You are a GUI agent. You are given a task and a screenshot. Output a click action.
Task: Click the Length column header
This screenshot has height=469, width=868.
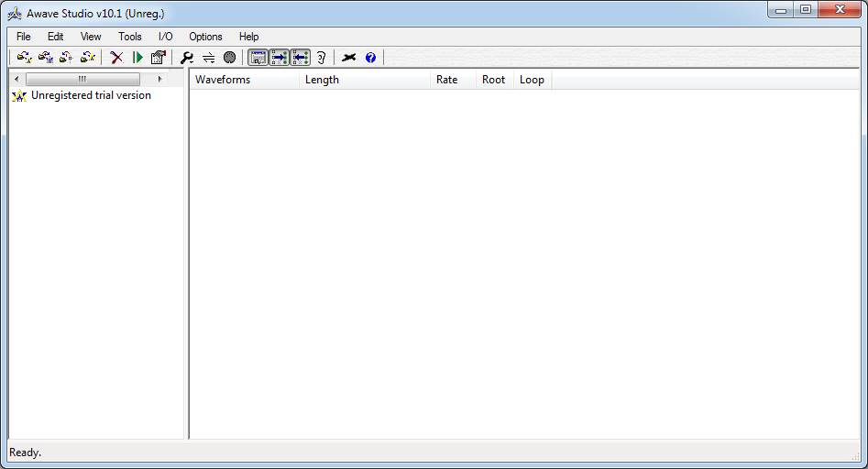point(364,80)
